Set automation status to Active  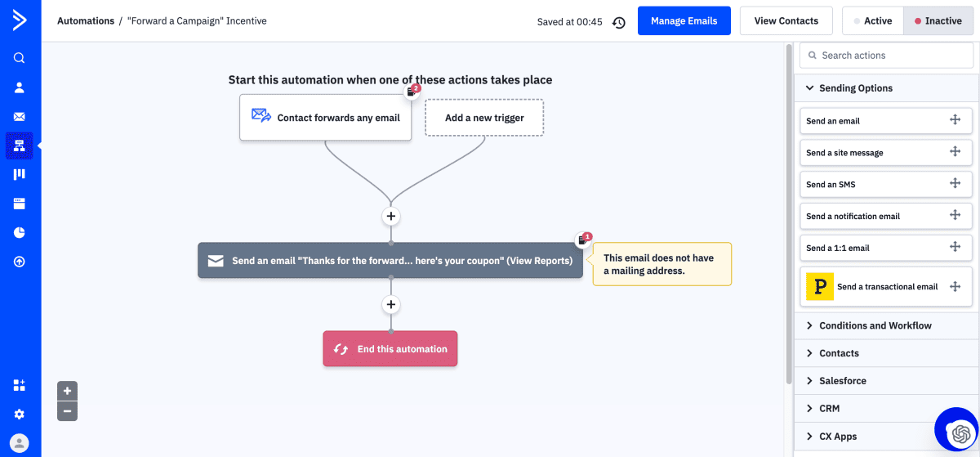(x=873, y=21)
